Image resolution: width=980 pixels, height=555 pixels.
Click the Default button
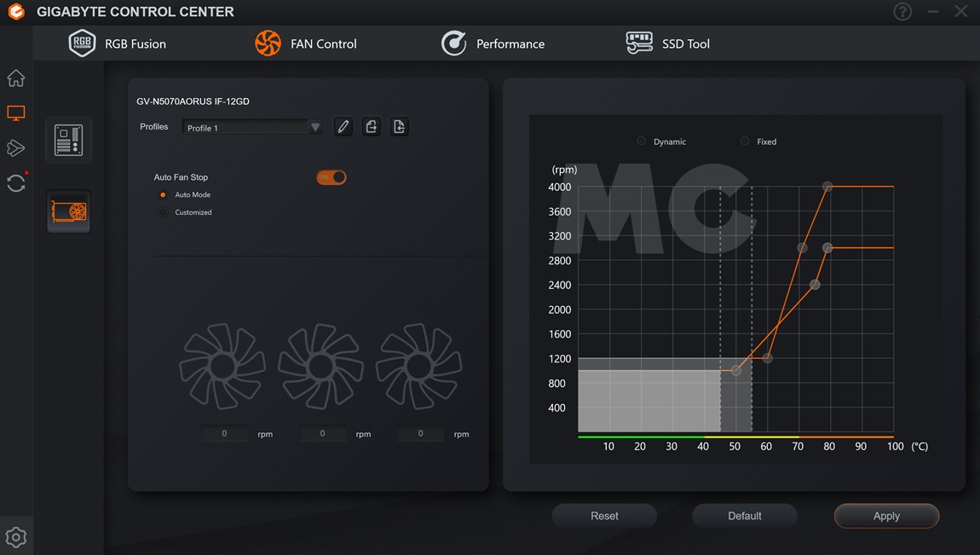[x=745, y=516]
